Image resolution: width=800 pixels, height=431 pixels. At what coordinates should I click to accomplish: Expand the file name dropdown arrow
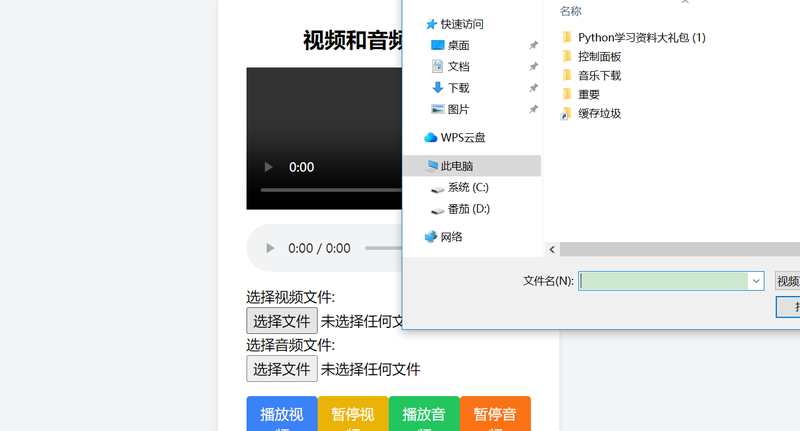(x=756, y=281)
